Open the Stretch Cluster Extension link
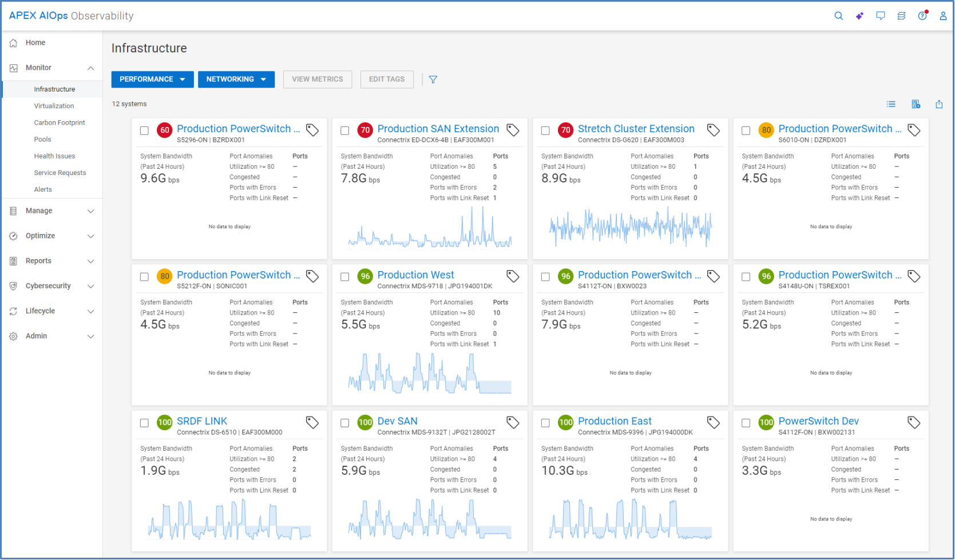This screenshot has height=560, width=955. point(636,129)
